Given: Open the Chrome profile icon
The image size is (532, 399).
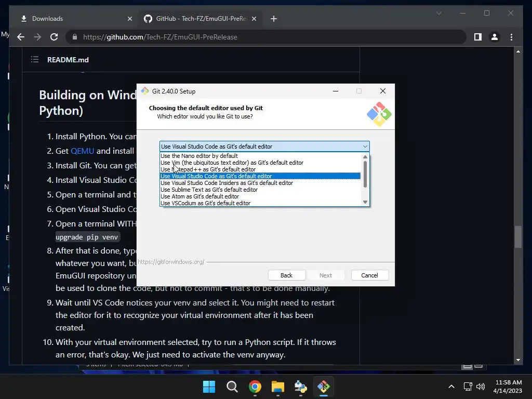Looking at the screenshot, I should click(x=495, y=37).
